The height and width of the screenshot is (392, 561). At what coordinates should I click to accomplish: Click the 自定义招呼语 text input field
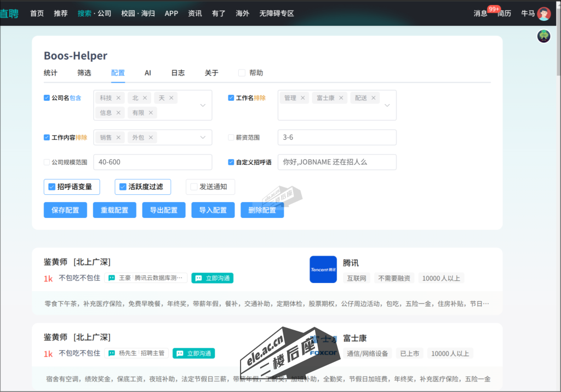click(x=336, y=162)
